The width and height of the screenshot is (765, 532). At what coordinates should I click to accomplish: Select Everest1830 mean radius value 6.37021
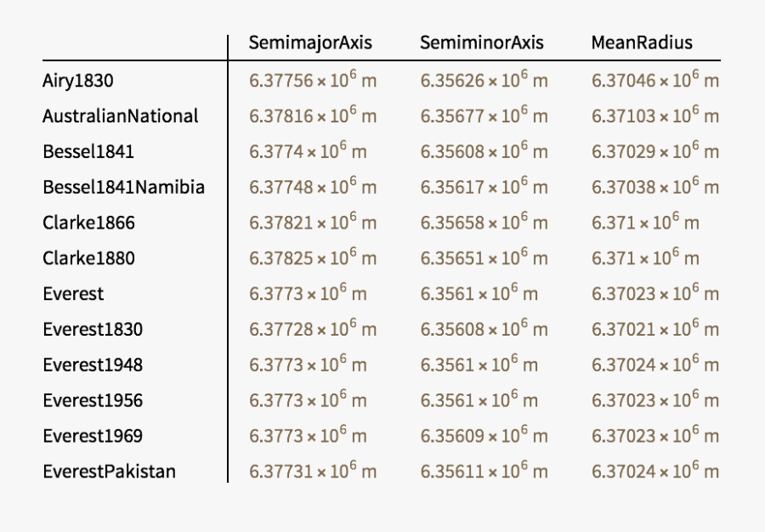click(655, 329)
